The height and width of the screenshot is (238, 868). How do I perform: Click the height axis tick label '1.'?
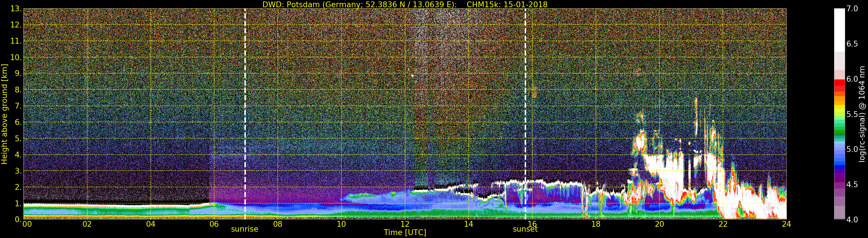tap(18, 203)
